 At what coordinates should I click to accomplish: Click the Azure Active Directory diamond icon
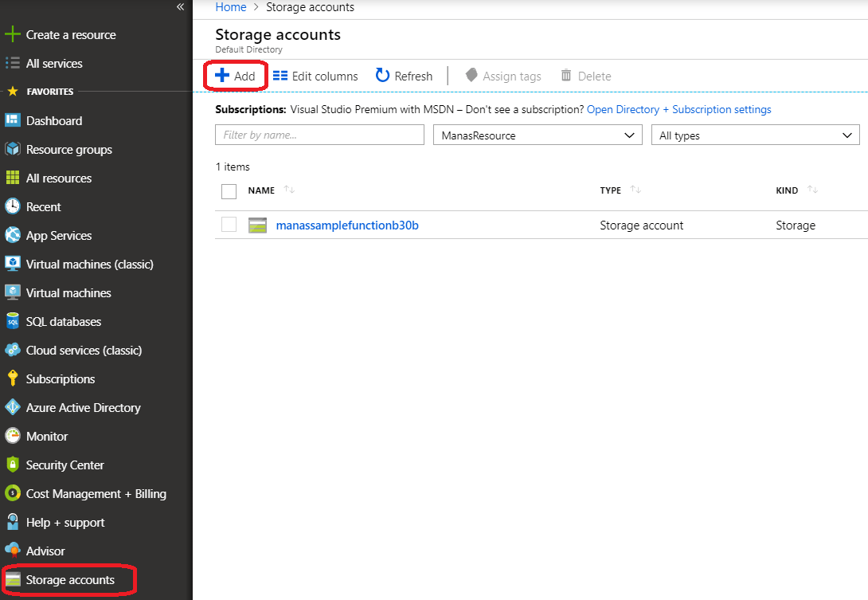[12, 407]
